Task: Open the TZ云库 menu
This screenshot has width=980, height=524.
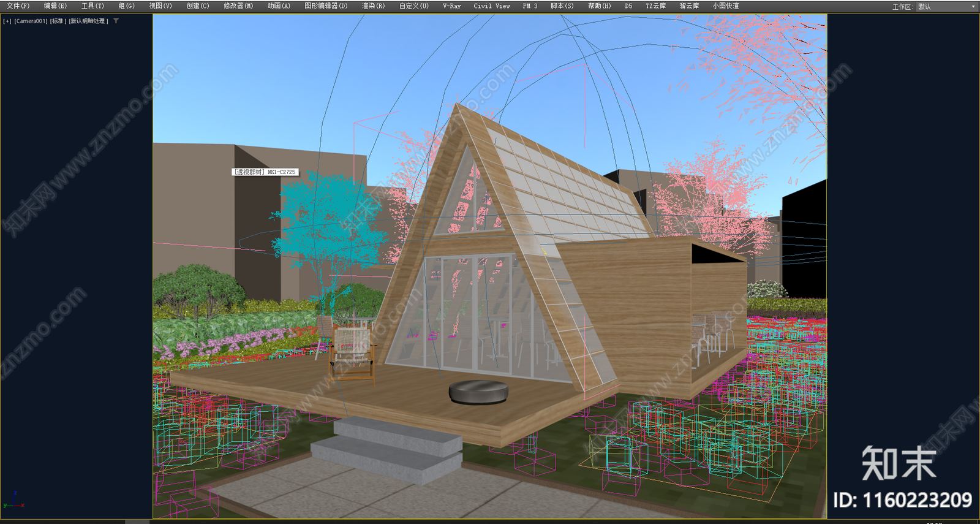Action: pos(655,6)
